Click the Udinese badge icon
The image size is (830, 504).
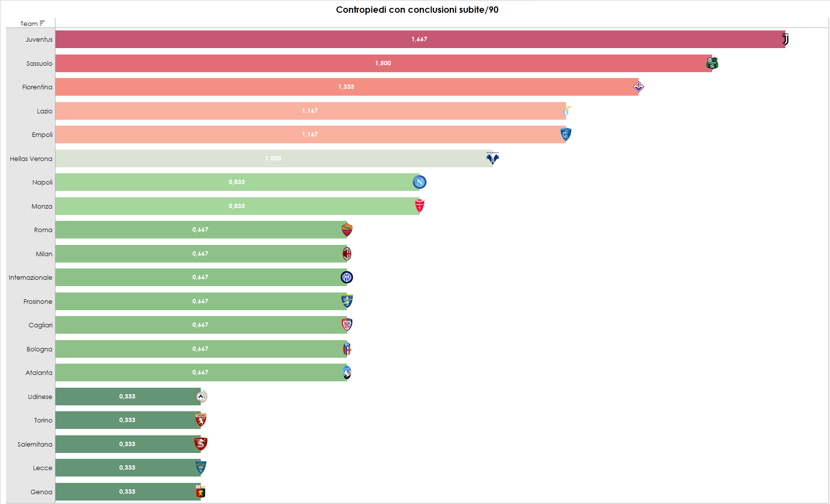pyautogui.click(x=201, y=397)
